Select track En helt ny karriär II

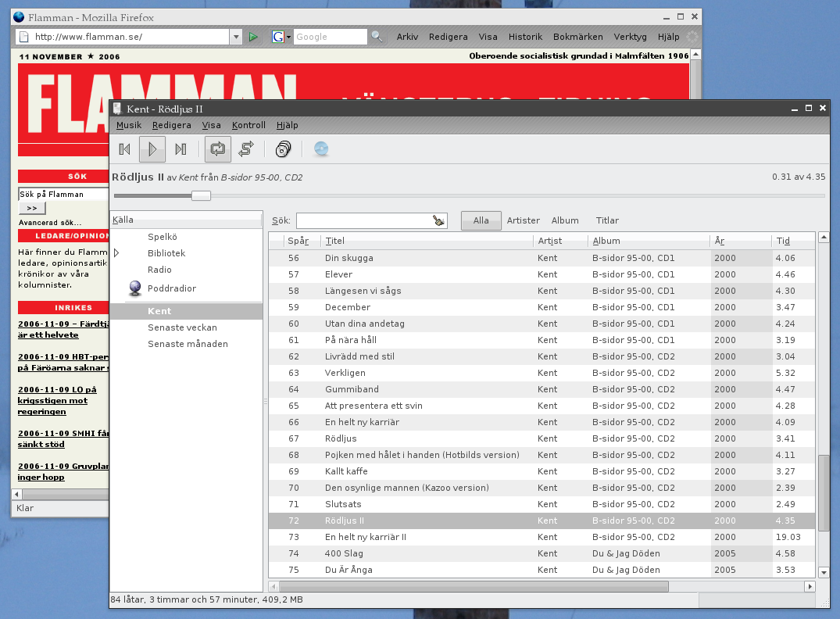point(542,537)
